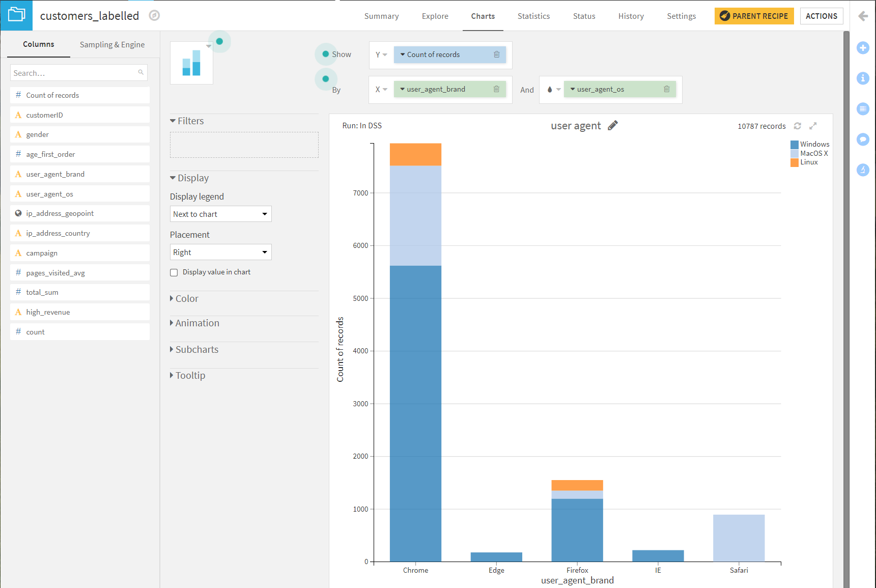Viewport: 876px width, 588px height.
Task: Expand the Animation section
Action: [x=194, y=323]
